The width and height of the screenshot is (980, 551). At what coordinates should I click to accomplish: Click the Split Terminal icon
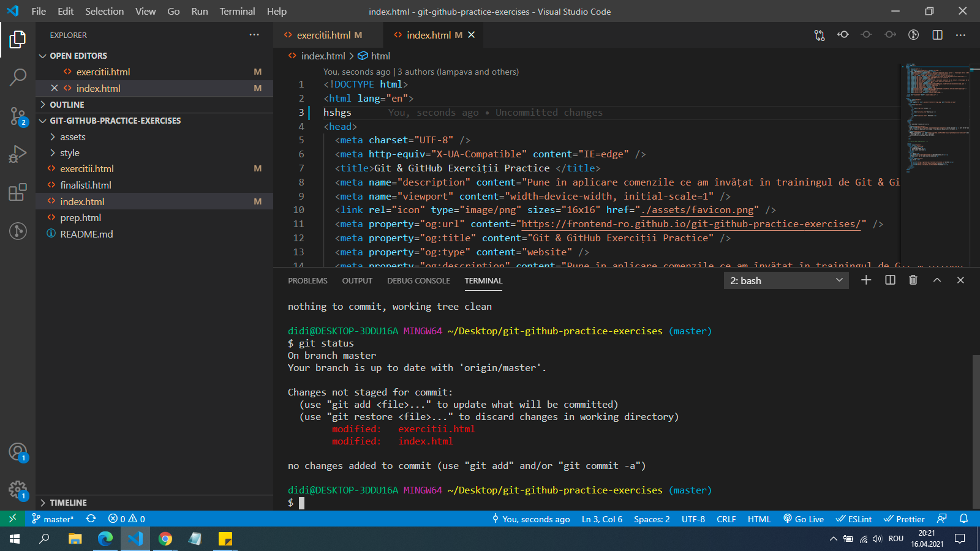[x=890, y=280]
